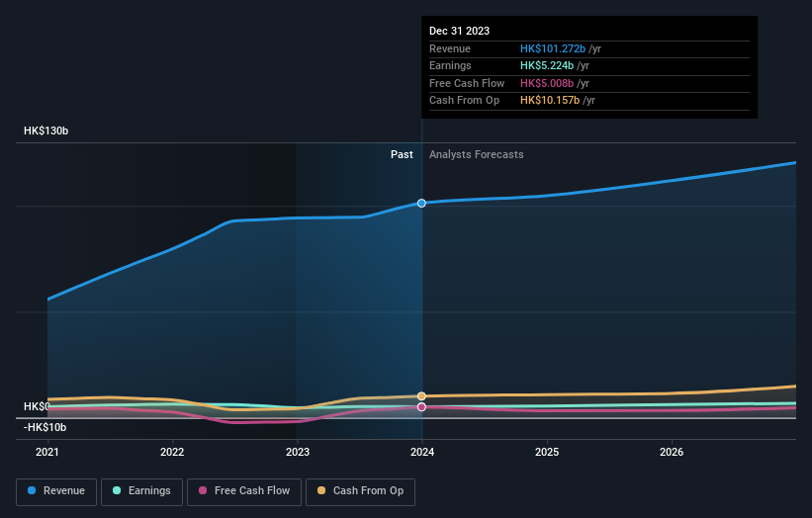The width and height of the screenshot is (812, 518).
Task: Click the Analysts Forecasts label
Action: pos(477,155)
